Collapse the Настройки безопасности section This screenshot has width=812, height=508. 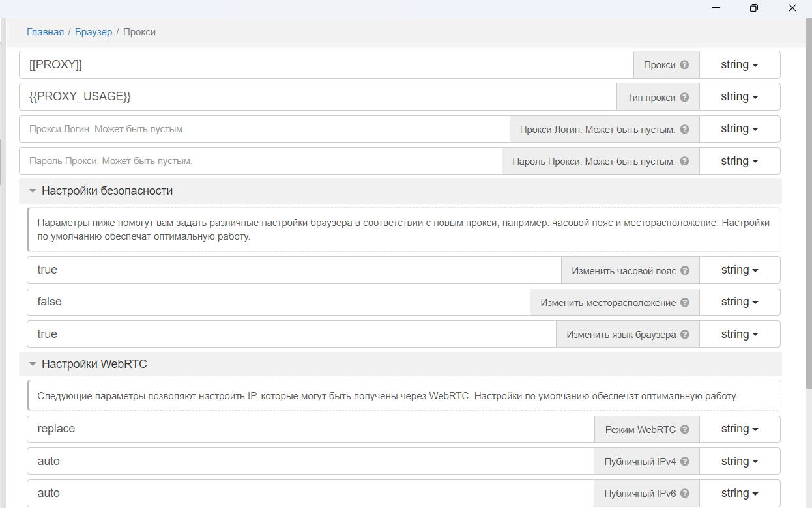(33, 191)
